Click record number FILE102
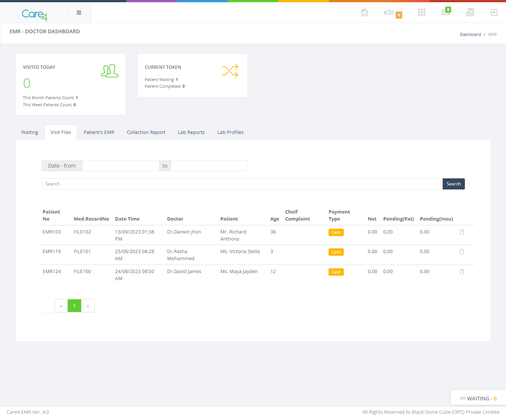Viewport: 506px width, 420px height. [x=82, y=232]
